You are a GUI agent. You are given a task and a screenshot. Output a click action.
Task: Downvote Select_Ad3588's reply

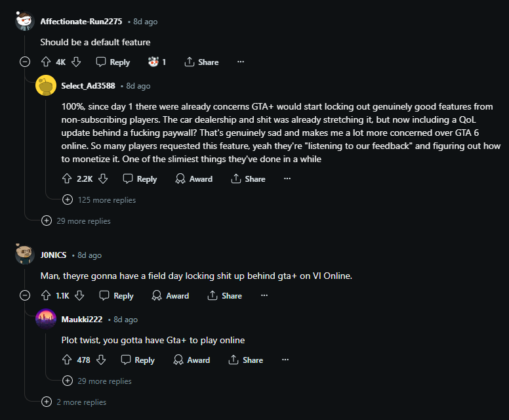click(102, 178)
